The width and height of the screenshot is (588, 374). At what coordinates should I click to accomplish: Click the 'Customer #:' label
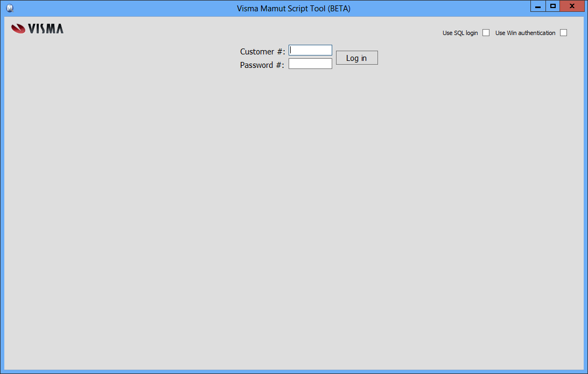click(x=263, y=52)
